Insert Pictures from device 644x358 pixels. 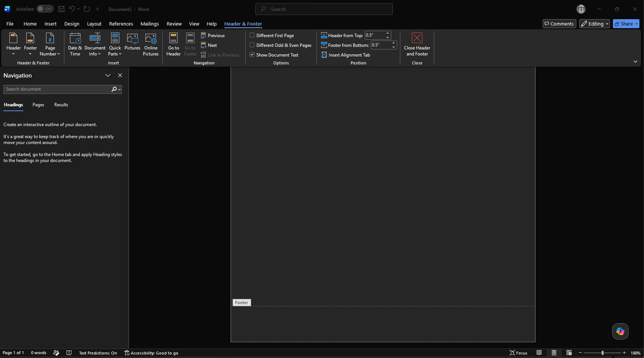(132, 42)
